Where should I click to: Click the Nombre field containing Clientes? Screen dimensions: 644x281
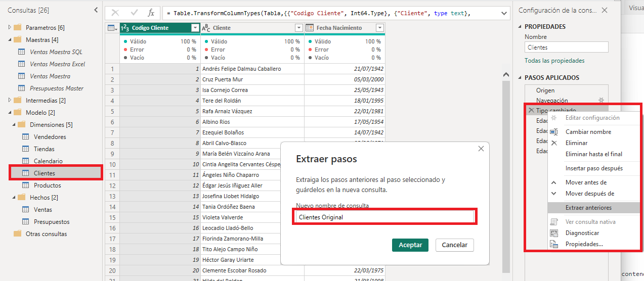[566, 47]
